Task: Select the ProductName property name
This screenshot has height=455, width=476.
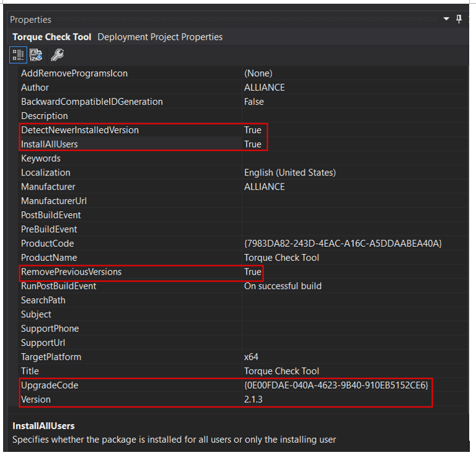Action: point(49,258)
